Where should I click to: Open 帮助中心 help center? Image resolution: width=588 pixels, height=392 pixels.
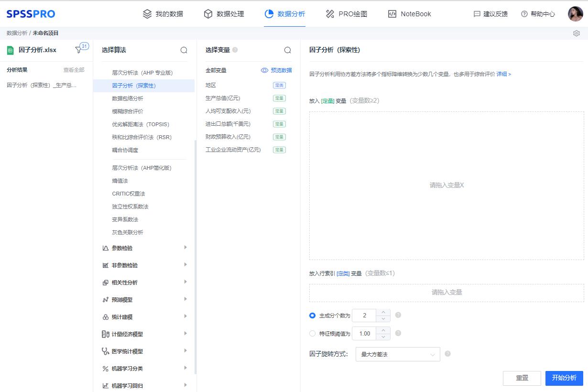(x=538, y=14)
